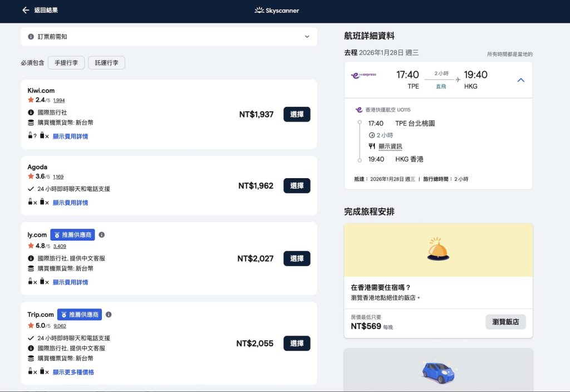Open Agoda 顯示費用詳情 link
570x392 pixels.
tap(70, 203)
